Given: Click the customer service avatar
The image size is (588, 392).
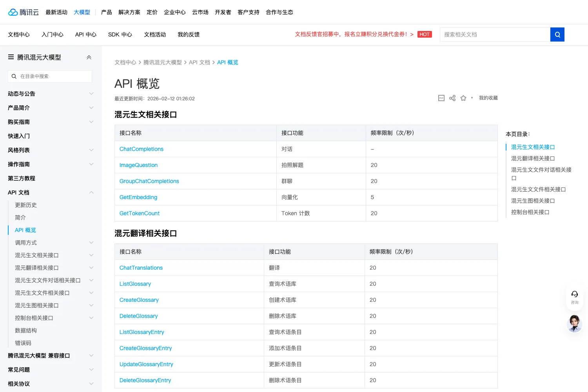Looking at the screenshot, I should click(x=575, y=324).
